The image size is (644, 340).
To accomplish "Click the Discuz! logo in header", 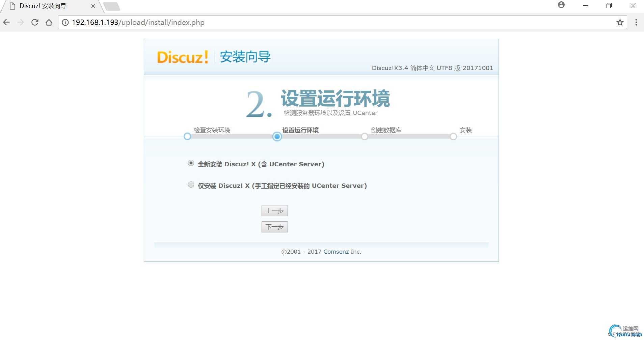I will tap(183, 57).
